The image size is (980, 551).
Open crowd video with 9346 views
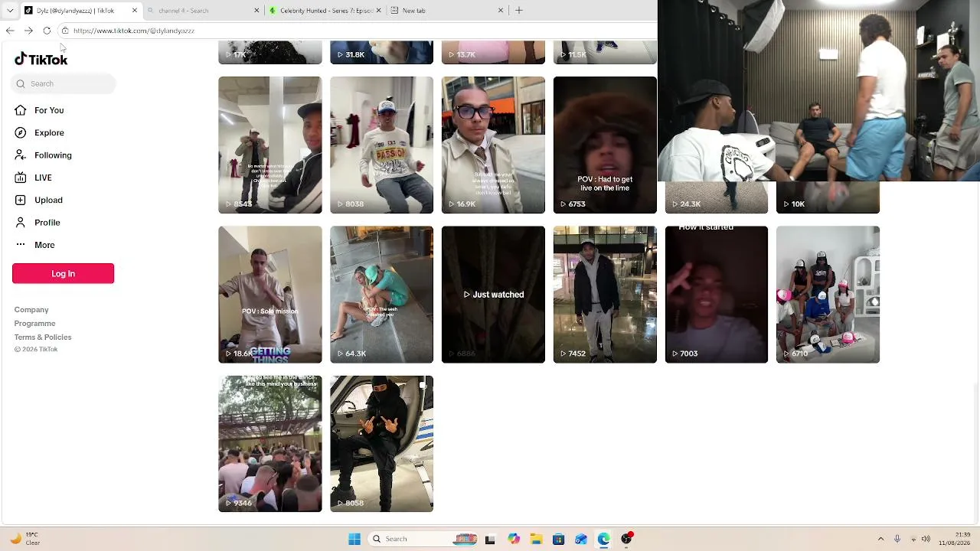tap(270, 444)
